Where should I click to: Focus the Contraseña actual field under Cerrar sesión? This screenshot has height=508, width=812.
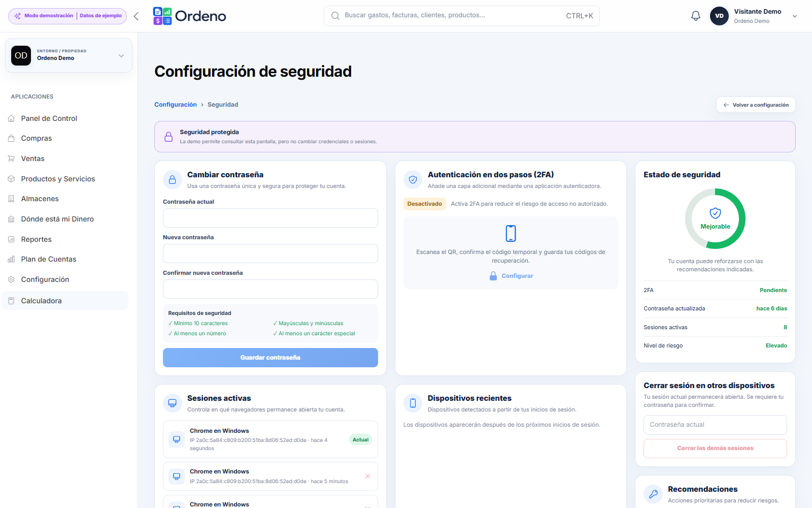(x=715, y=425)
